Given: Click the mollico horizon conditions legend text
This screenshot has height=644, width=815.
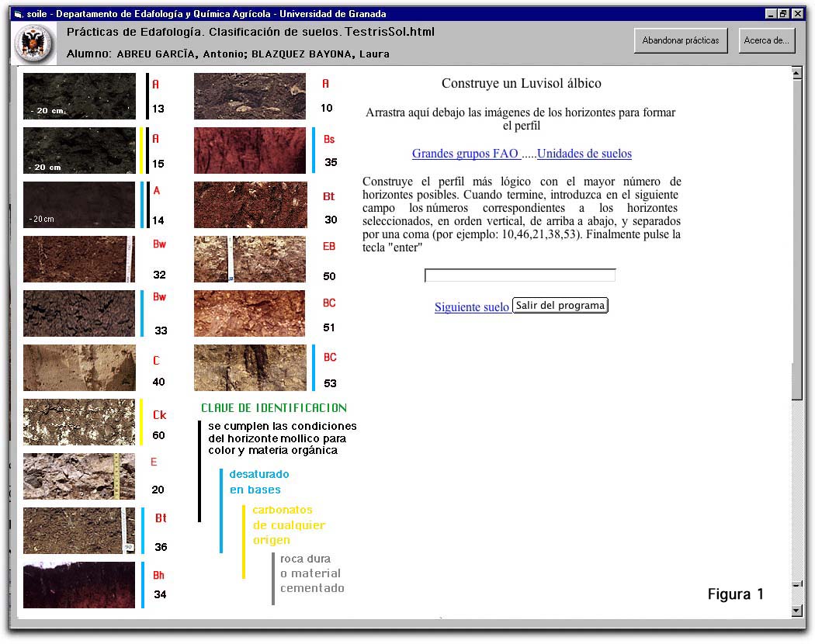Looking at the screenshot, I should [x=283, y=438].
